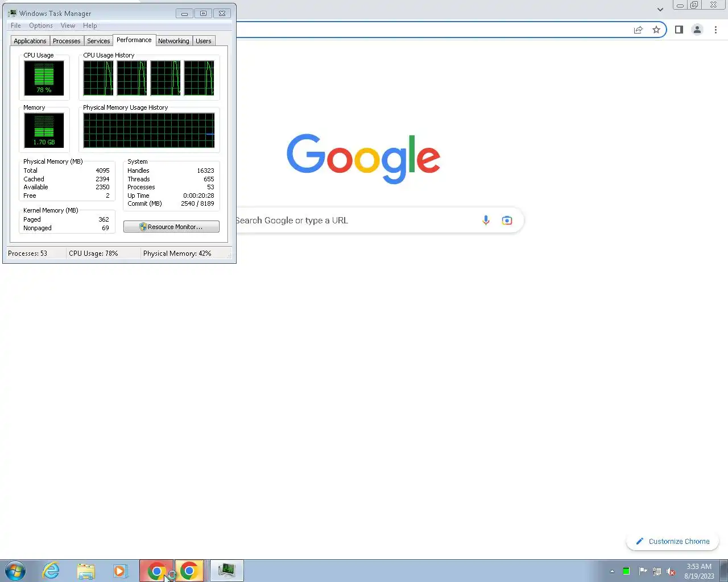This screenshot has height=582, width=728.
Task: Click the Memory gauge showing 1.70 GB
Action: [44, 130]
